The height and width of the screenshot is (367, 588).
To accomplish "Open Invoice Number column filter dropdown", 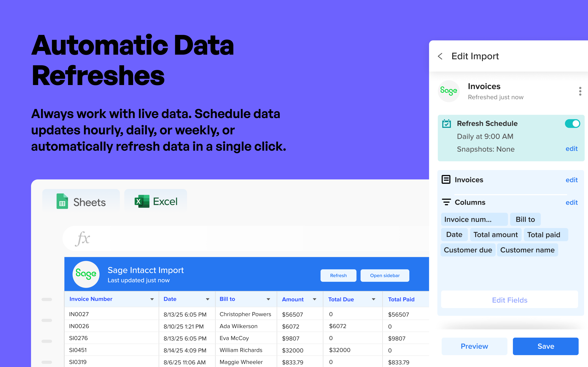I will pyautogui.click(x=152, y=299).
